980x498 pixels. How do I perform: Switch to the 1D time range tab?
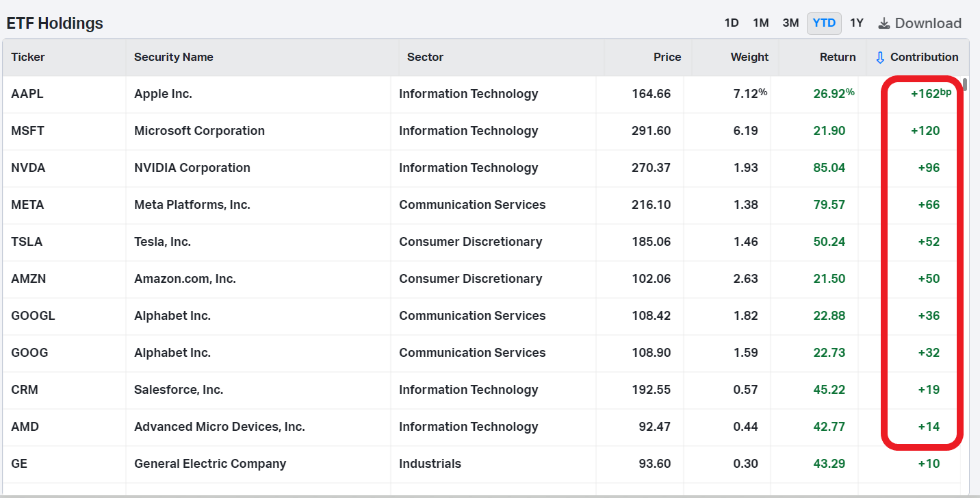(732, 23)
